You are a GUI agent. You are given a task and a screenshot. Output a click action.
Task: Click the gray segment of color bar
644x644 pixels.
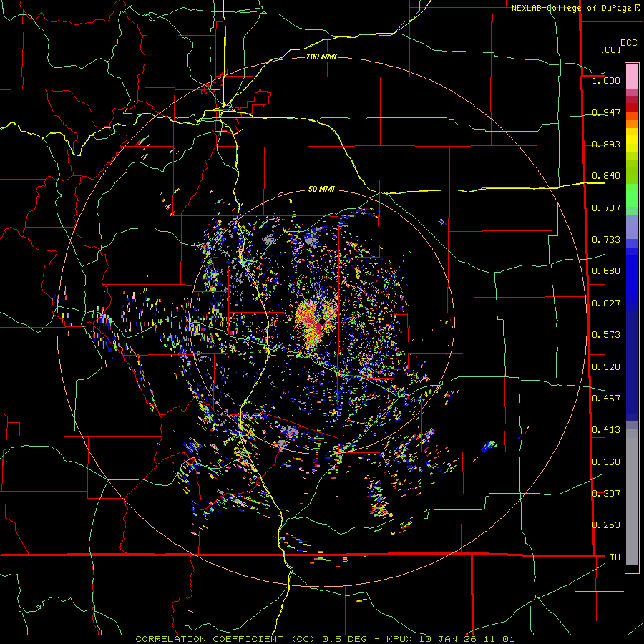632,497
